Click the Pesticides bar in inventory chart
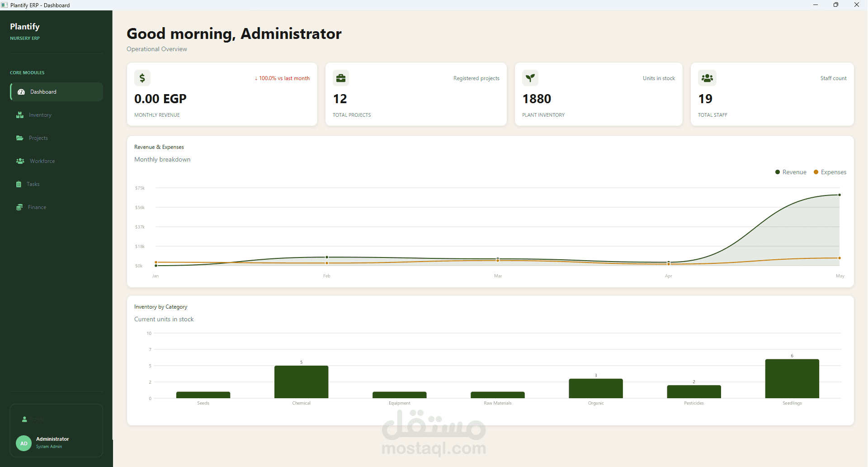The width and height of the screenshot is (868, 467). (x=694, y=392)
